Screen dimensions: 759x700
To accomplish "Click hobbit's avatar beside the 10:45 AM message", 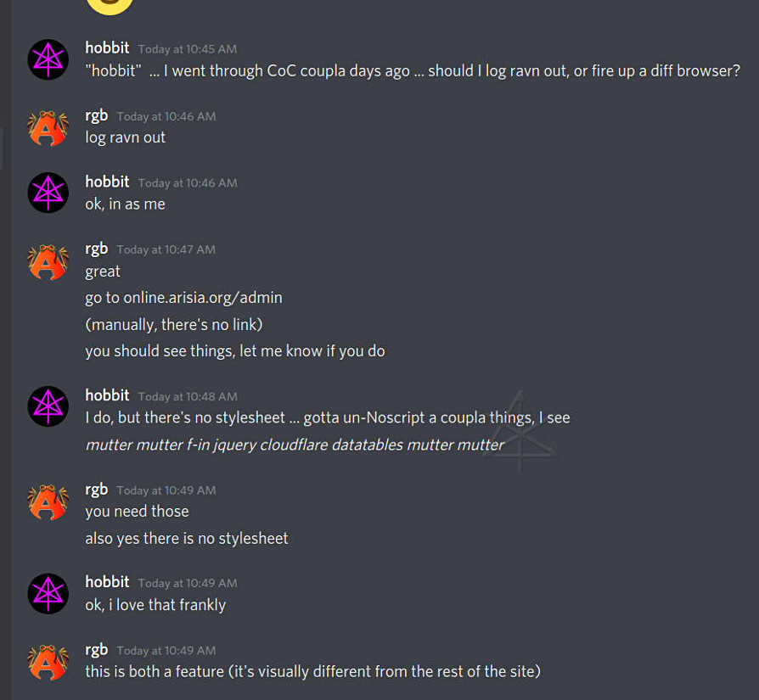I will [48, 59].
